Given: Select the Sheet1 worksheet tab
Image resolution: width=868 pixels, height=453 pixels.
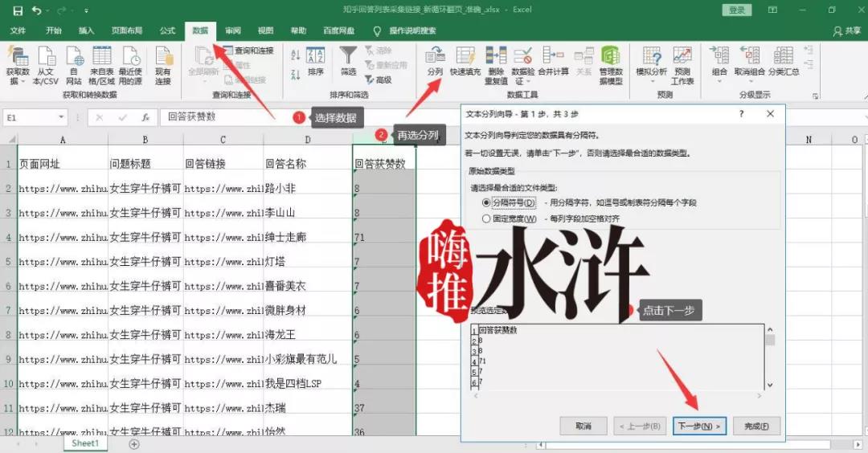Looking at the screenshot, I should (84, 443).
